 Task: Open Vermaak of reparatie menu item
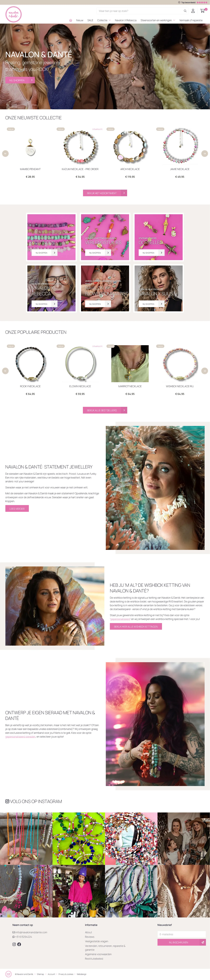click(x=191, y=20)
